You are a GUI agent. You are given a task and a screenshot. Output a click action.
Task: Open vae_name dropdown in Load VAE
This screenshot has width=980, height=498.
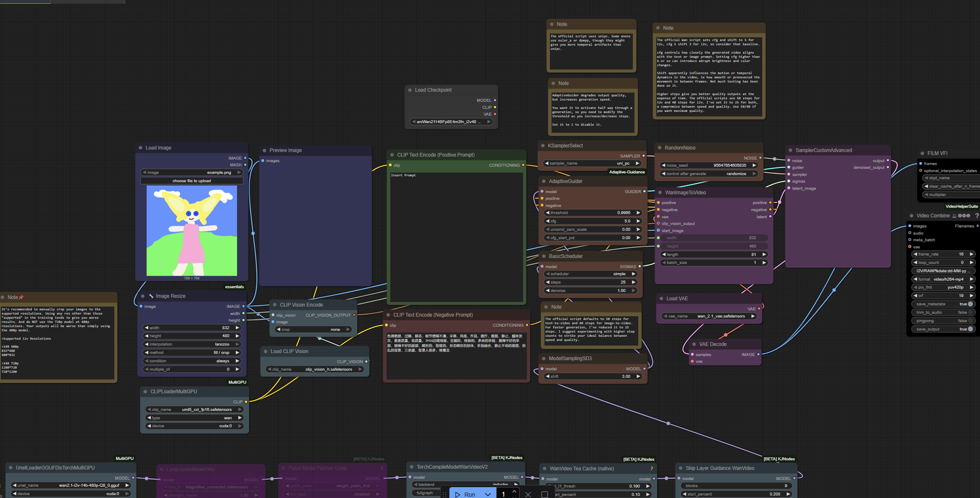(709, 316)
